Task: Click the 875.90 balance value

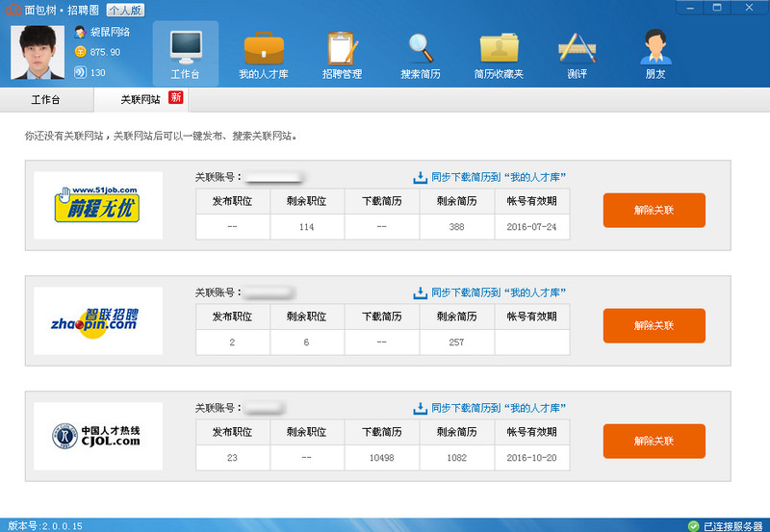Action: (x=105, y=52)
